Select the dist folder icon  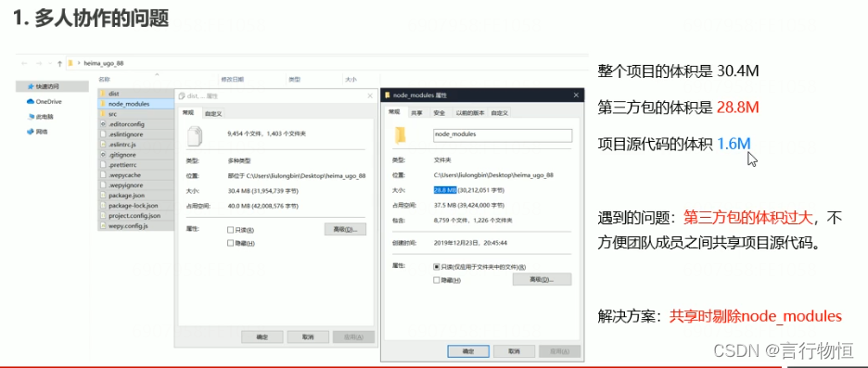click(102, 94)
